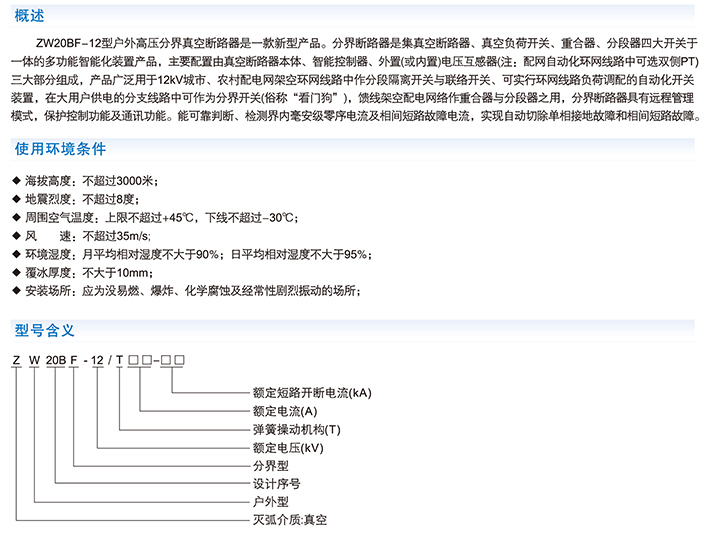
Task: Click the first empty box after letter T
Action: click(134, 359)
